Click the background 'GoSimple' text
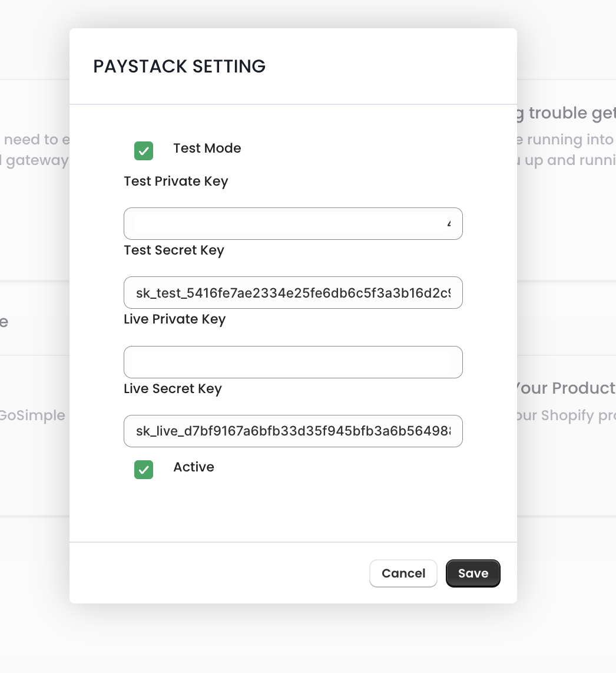The image size is (616, 673). click(32, 415)
